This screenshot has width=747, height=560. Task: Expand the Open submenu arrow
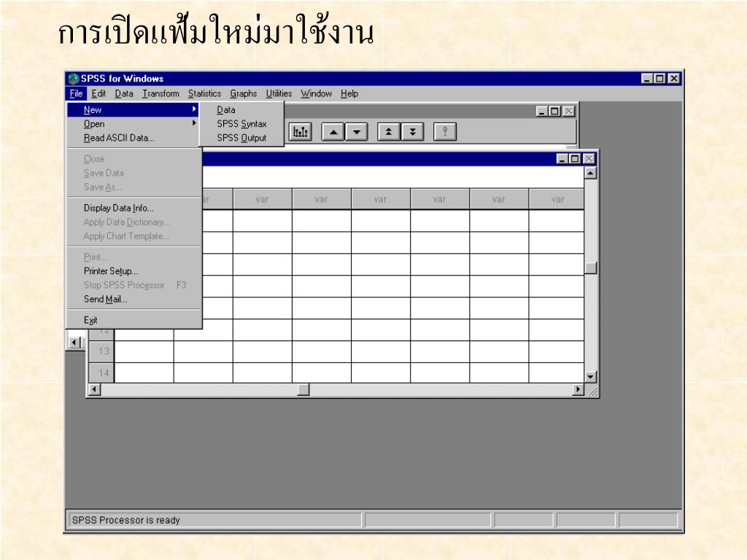coord(194,122)
